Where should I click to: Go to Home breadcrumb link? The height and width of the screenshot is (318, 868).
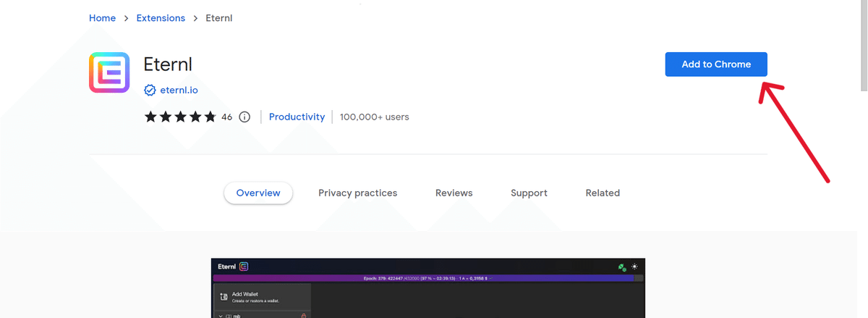(102, 18)
